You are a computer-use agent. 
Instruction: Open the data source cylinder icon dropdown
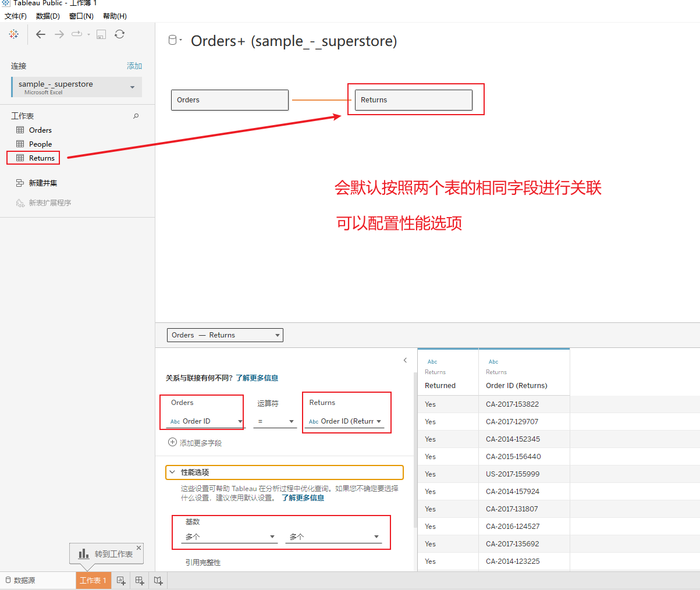pos(175,40)
